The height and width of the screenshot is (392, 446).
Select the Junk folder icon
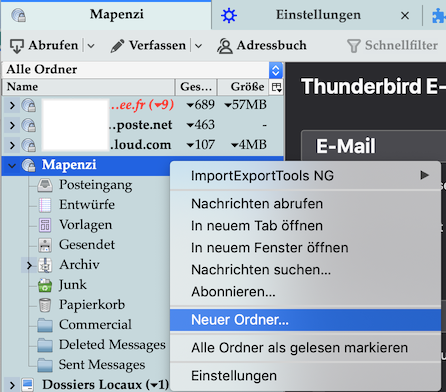pos(45,285)
